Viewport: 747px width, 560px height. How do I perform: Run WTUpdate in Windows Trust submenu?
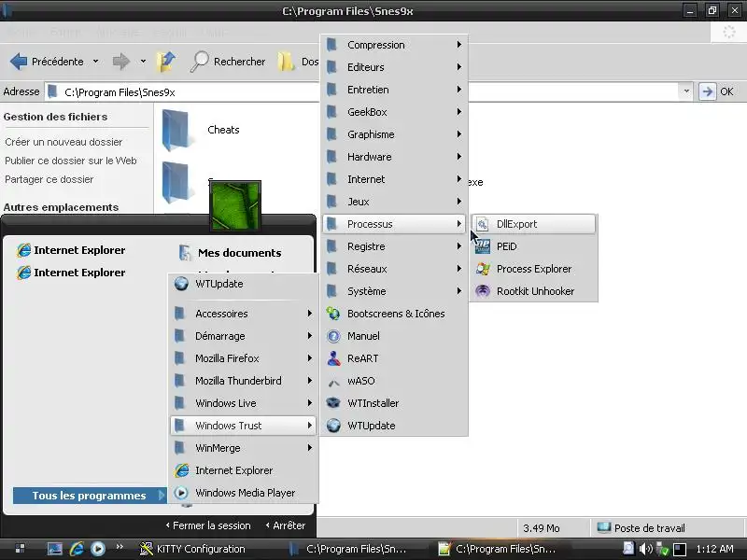click(x=394, y=426)
